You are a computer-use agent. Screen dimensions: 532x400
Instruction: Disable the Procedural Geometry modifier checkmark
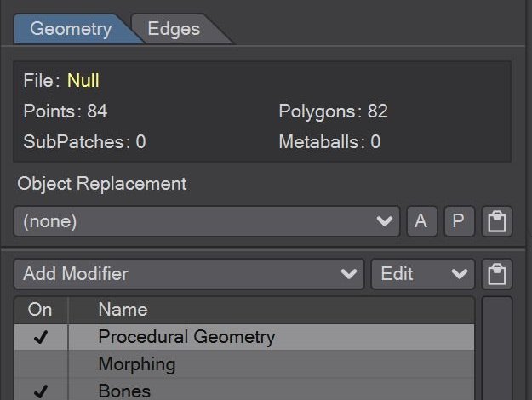coord(41,337)
